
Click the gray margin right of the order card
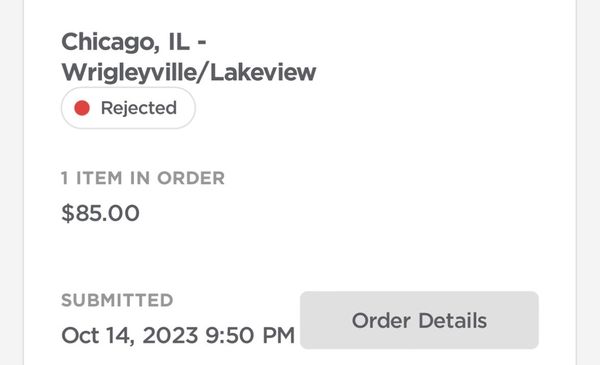(x=589, y=182)
